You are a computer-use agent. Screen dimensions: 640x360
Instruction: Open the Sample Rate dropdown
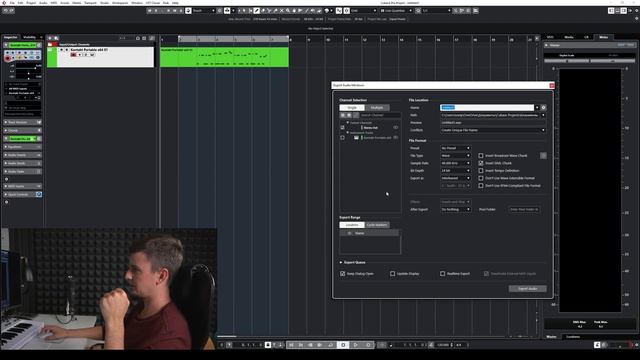coord(456,163)
